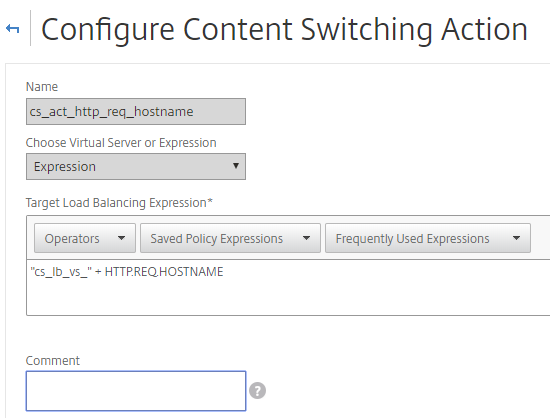Click the Comment label

pos(53,360)
